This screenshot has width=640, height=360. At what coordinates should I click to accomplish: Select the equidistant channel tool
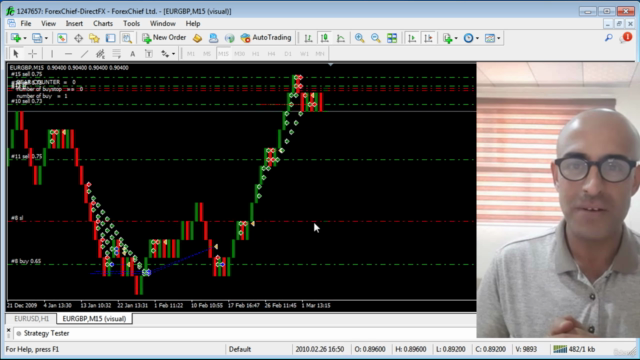100,53
